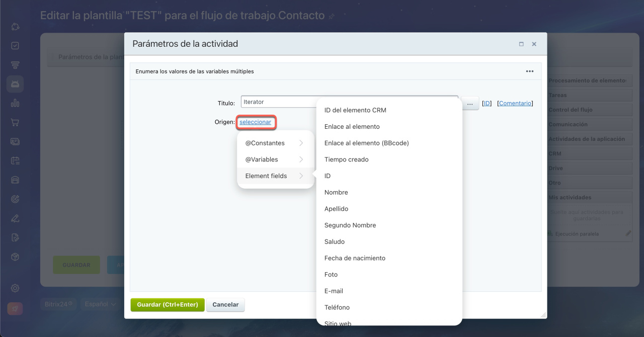Select 'Fecha de nacimiento' from field list
The width and height of the screenshot is (644, 337).
pos(355,258)
